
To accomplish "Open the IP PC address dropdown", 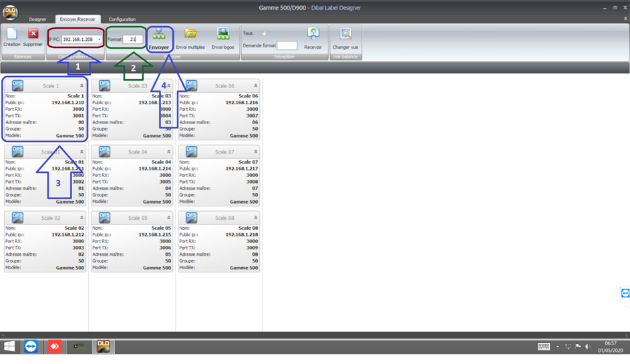I will coord(100,40).
